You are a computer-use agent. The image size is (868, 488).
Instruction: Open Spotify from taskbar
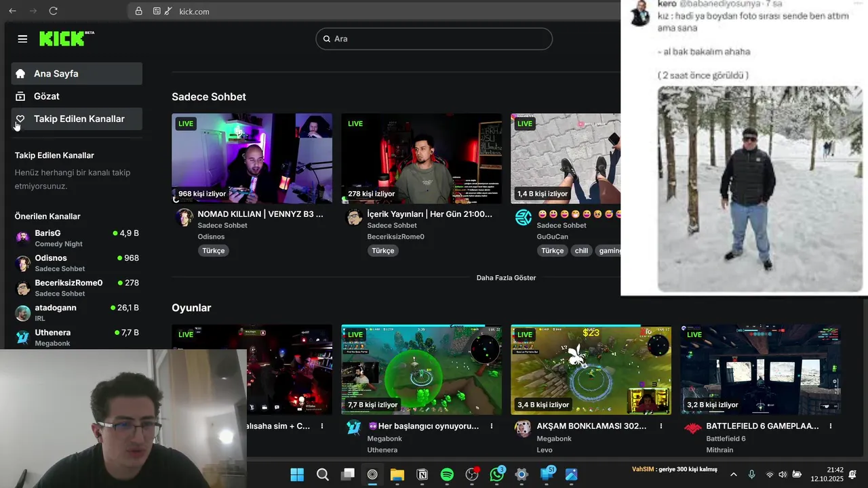[x=447, y=474]
